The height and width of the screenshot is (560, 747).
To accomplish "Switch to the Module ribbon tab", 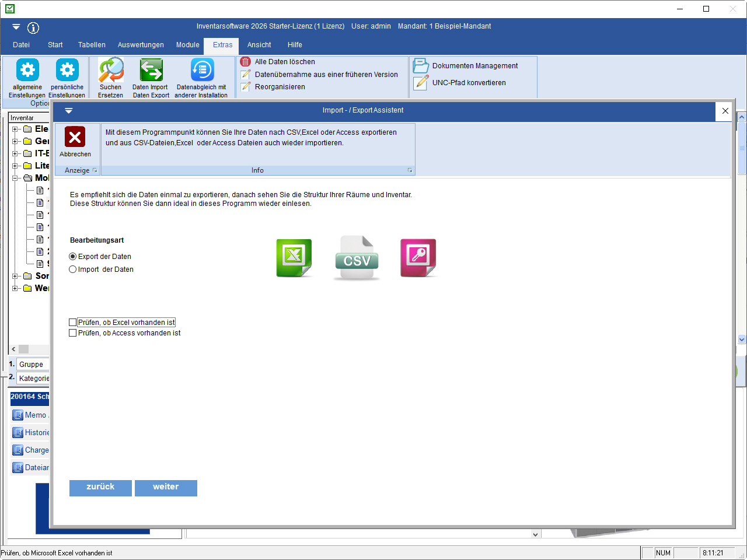I will [x=187, y=45].
